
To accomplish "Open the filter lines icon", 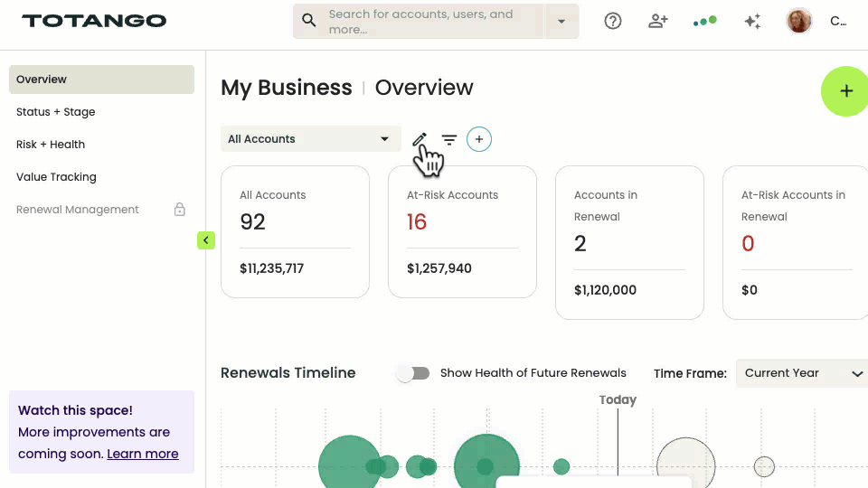I will (449, 139).
